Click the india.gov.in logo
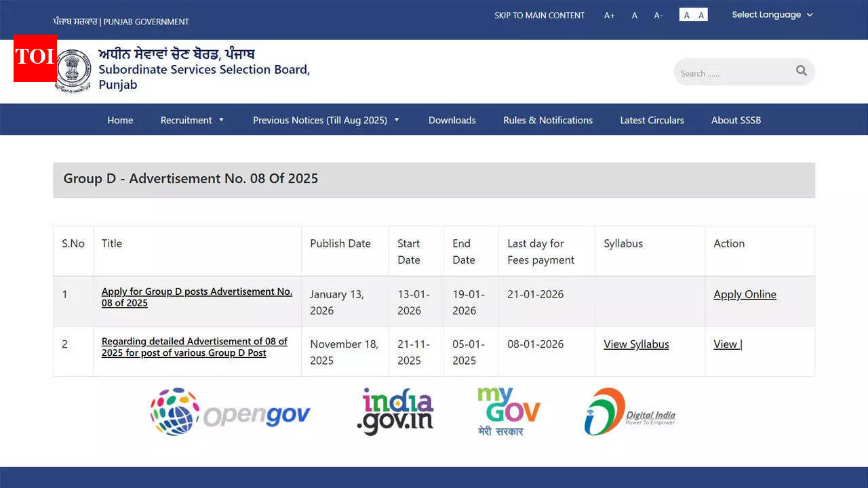 pyautogui.click(x=394, y=411)
